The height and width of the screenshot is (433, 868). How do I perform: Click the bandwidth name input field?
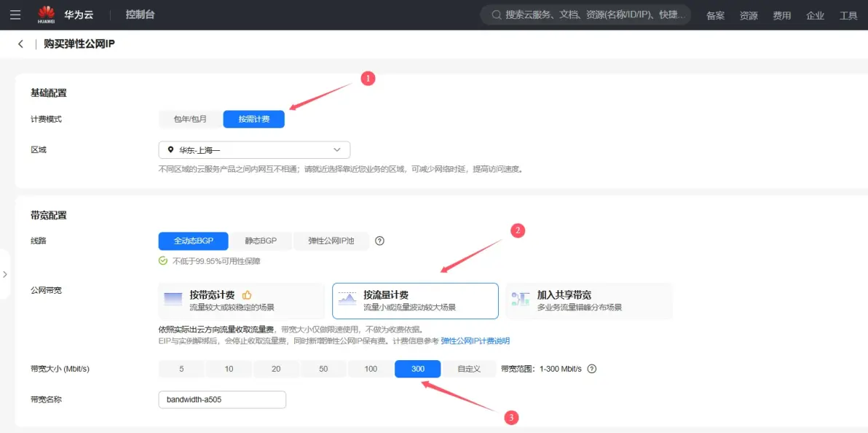(221, 399)
